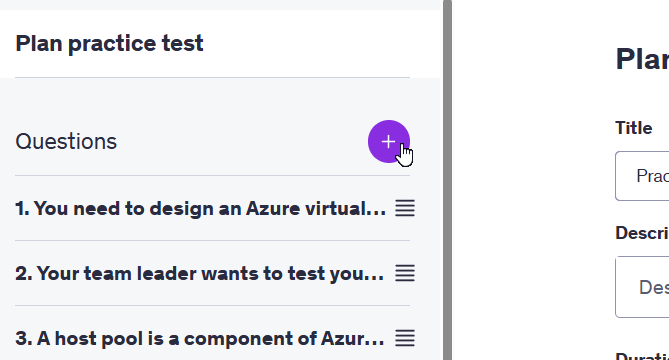The width and height of the screenshot is (669, 360).
Task: Click the Questions section heading
Action: click(66, 141)
